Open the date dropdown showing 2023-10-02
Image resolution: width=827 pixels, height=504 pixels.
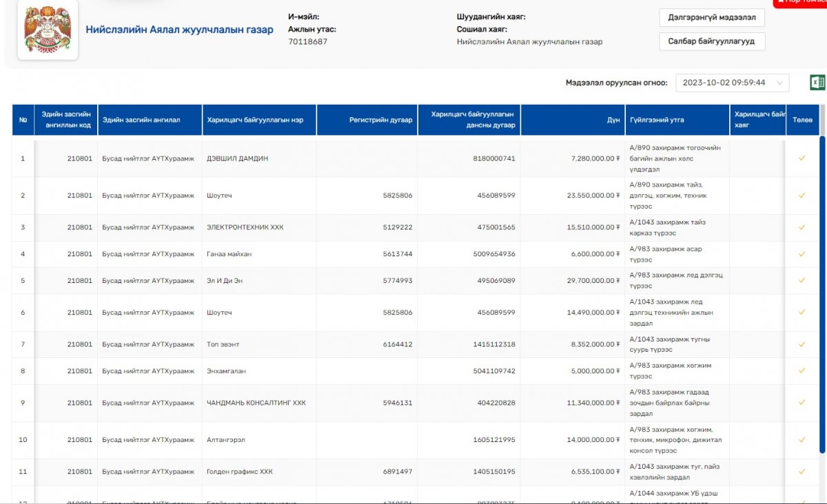coord(732,83)
